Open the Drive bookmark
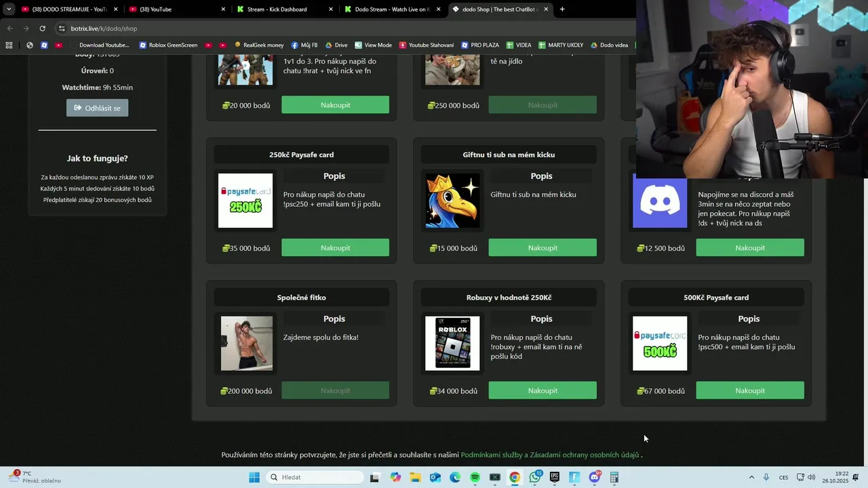The height and width of the screenshot is (488, 868). (x=336, y=45)
